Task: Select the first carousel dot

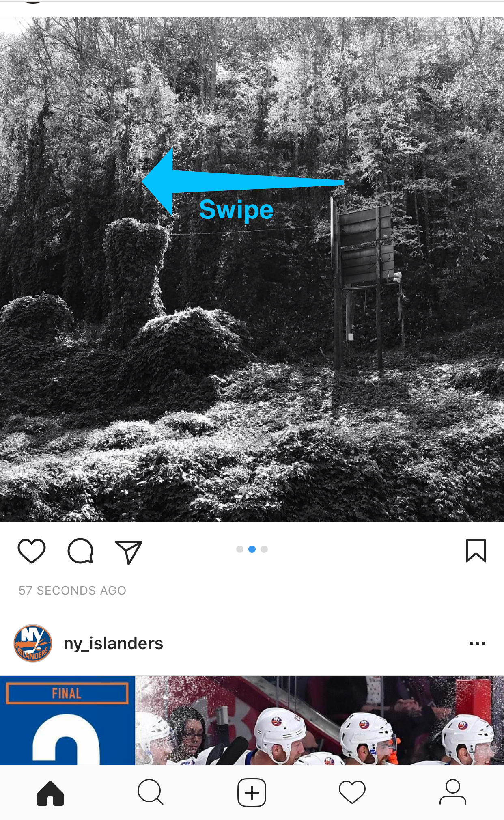Action: pos(240,549)
